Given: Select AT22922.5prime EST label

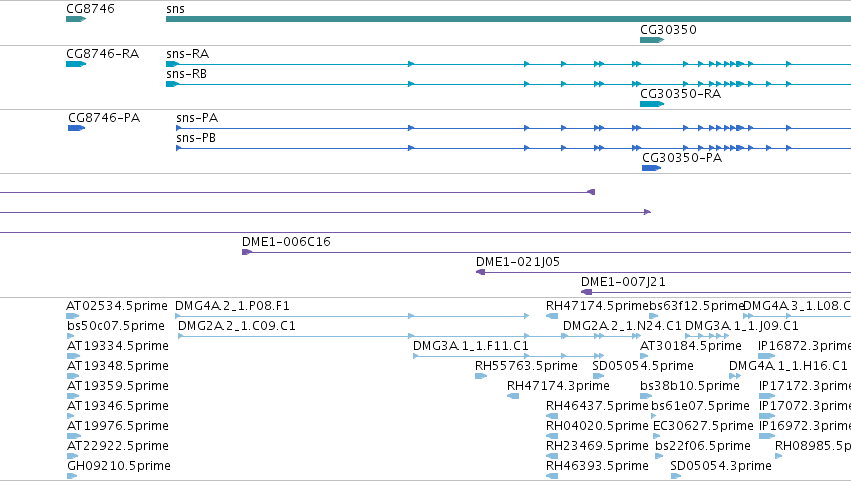Looking at the screenshot, I should (x=118, y=446).
